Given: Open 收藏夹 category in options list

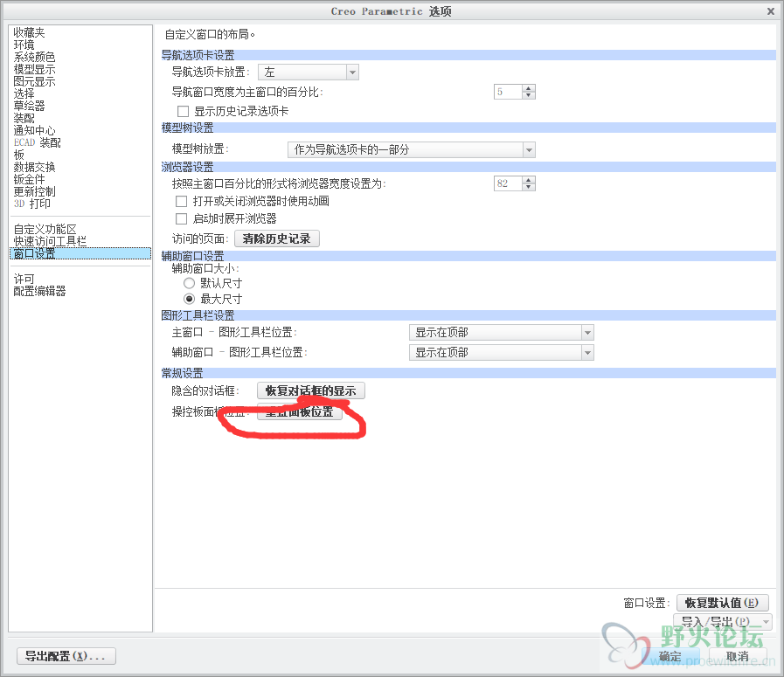Looking at the screenshot, I should tap(29, 33).
